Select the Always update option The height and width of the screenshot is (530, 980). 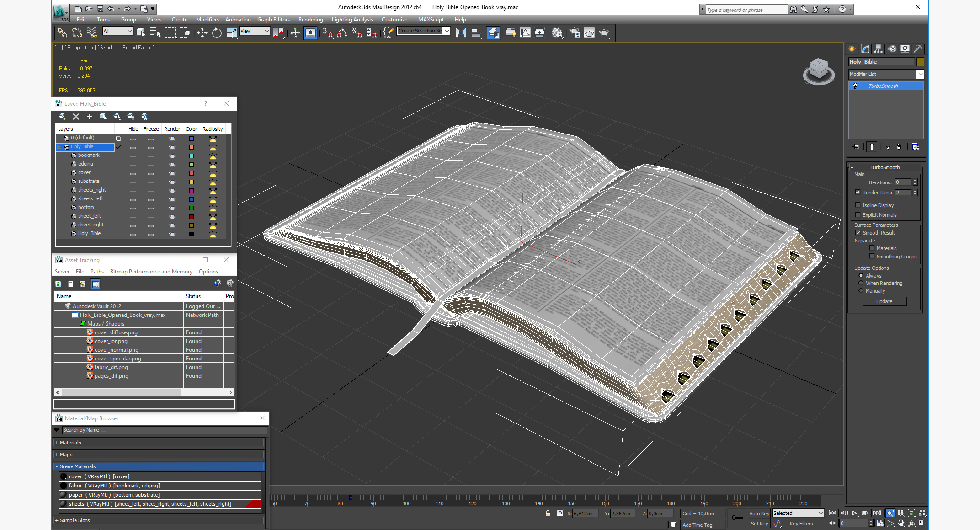click(x=861, y=276)
